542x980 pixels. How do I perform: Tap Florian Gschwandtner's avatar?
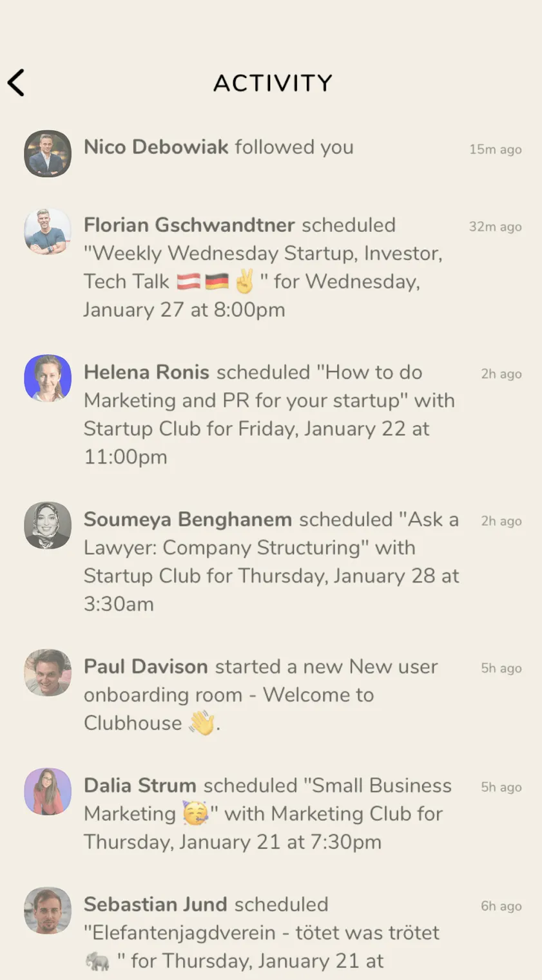point(48,232)
